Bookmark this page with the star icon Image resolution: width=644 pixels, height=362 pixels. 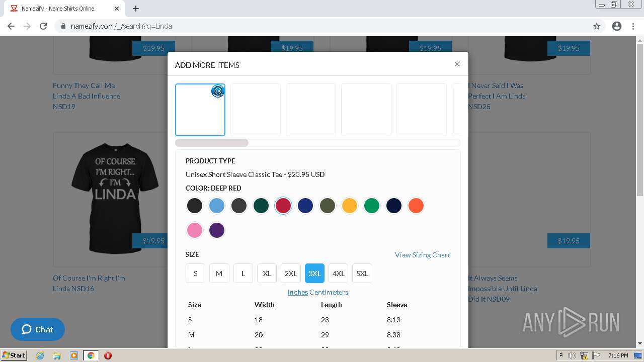(x=597, y=26)
